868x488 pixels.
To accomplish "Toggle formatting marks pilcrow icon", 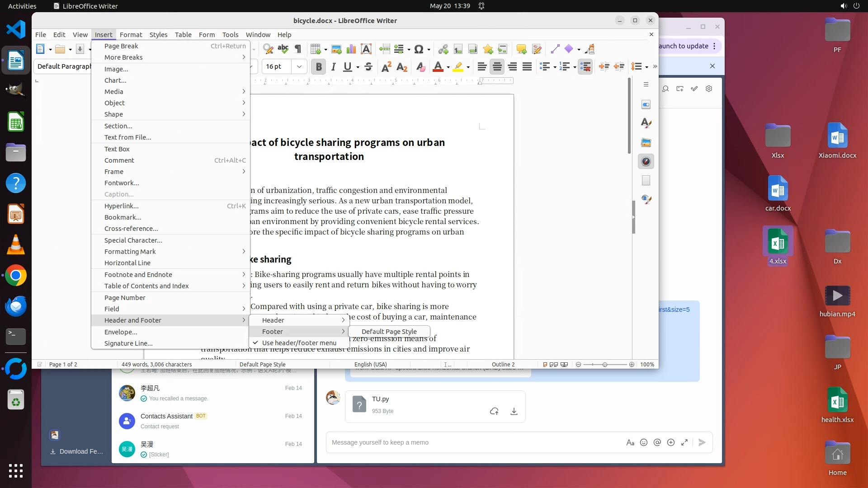I will [x=298, y=49].
